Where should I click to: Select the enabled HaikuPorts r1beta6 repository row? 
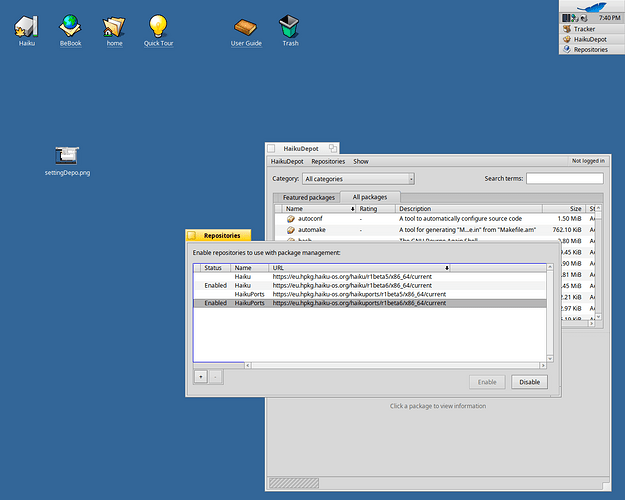coord(370,303)
